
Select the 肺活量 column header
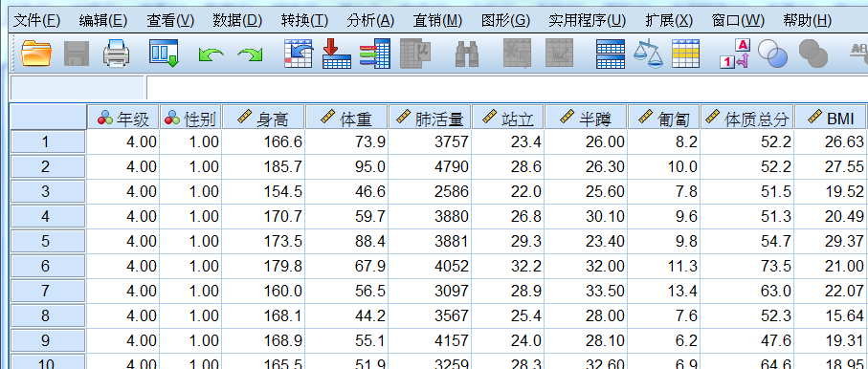pos(430,118)
